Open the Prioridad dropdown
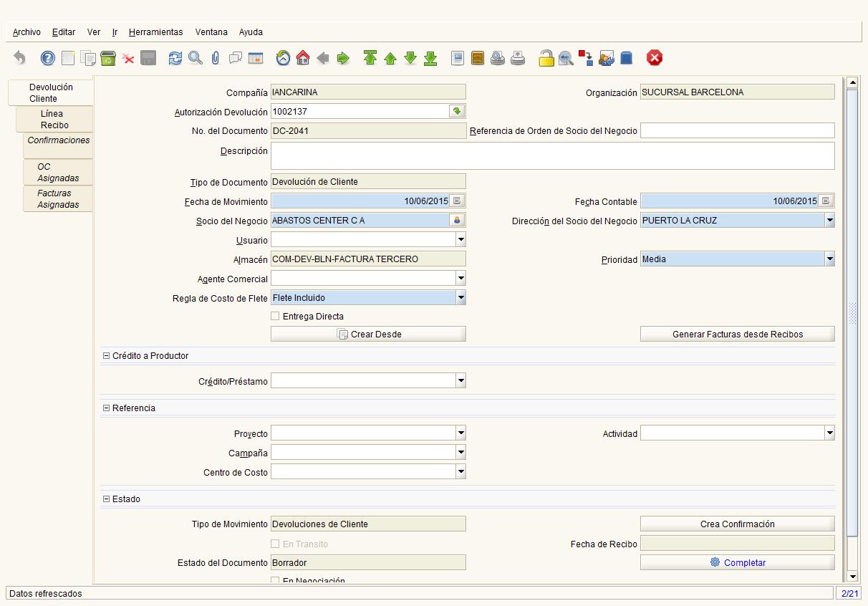868x606 pixels. (829, 259)
